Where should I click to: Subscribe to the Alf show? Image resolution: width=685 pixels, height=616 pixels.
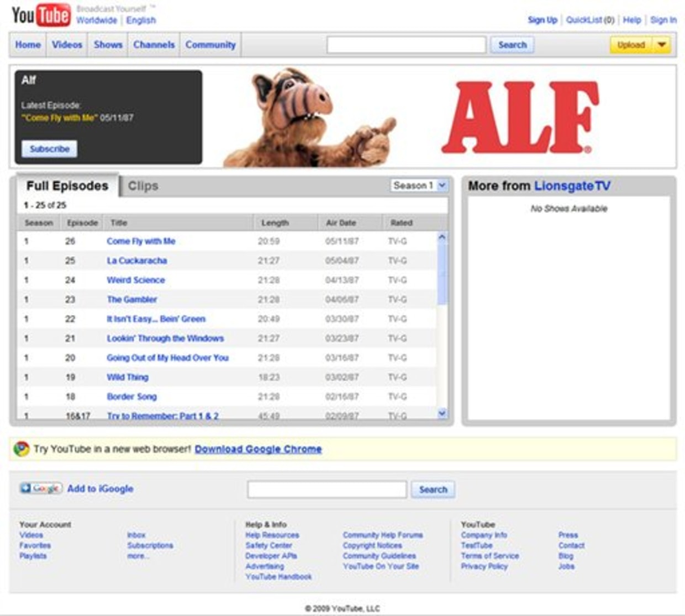(49, 148)
